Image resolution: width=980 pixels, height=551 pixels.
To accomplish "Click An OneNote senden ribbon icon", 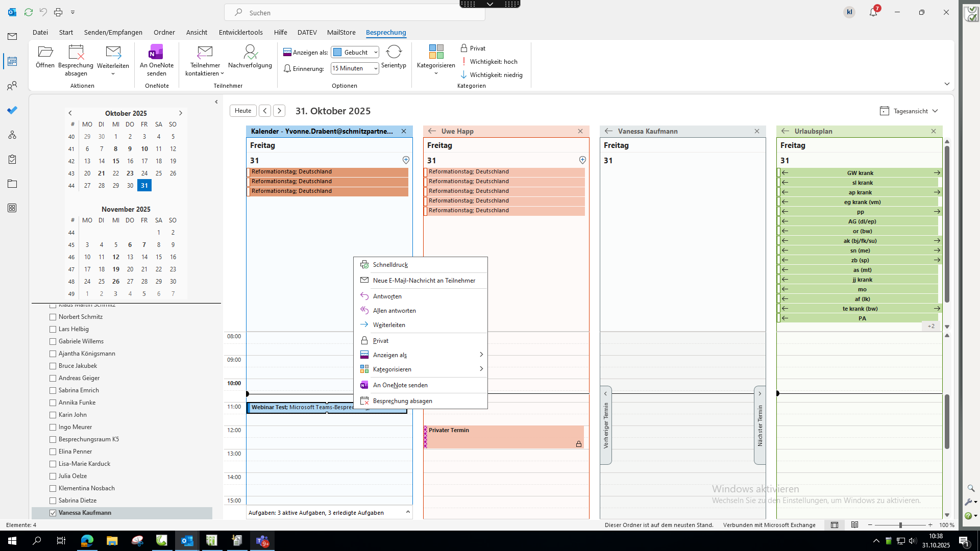I will click(x=156, y=53).
